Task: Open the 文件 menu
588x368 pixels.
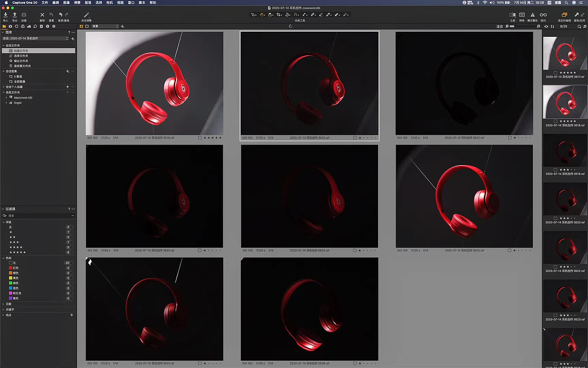Action: click(x=45, y=3)
